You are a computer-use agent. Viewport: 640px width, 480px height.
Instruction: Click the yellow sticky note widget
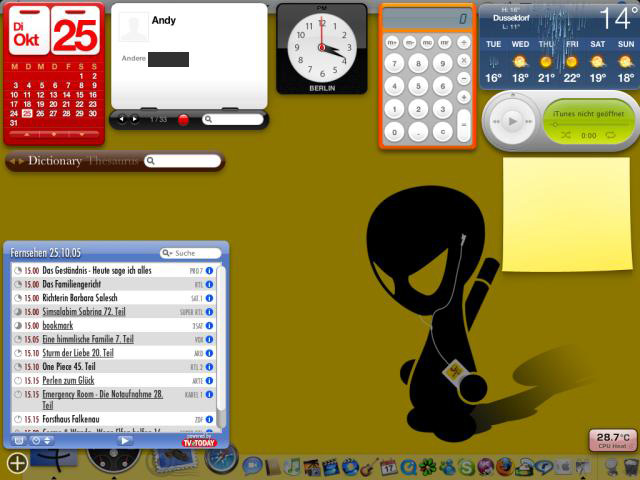tap(566, 214)
